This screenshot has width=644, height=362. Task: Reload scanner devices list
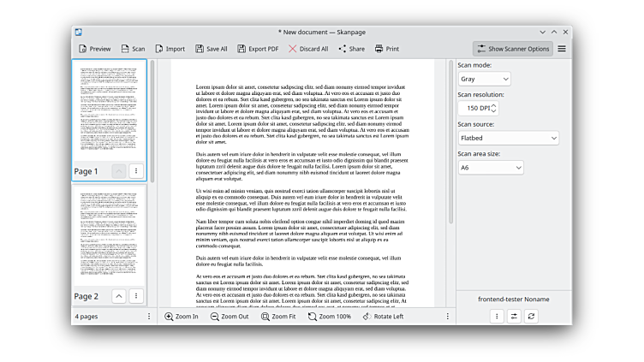532,317
